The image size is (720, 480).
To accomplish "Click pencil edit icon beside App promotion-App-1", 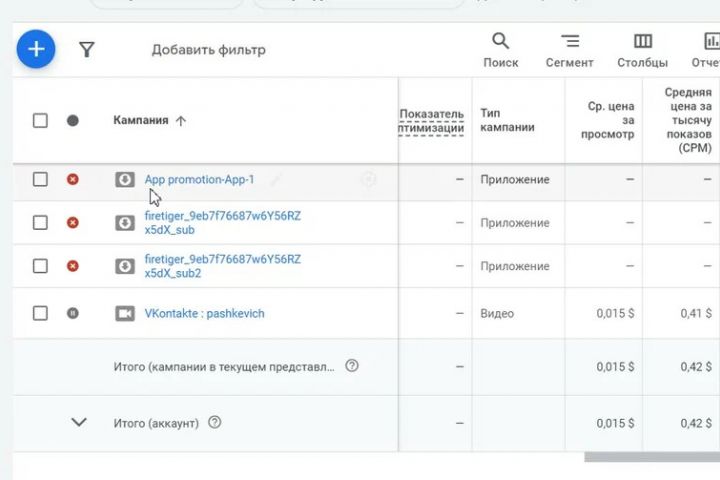I will [x=276, y=180].
